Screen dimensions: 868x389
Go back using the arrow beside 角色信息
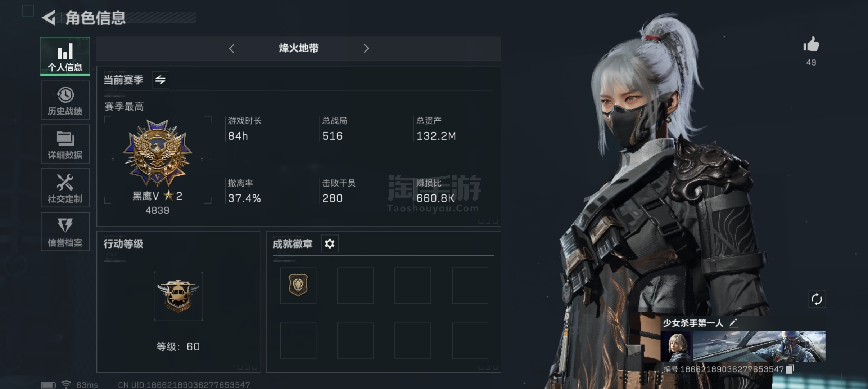tap(49, 18)
